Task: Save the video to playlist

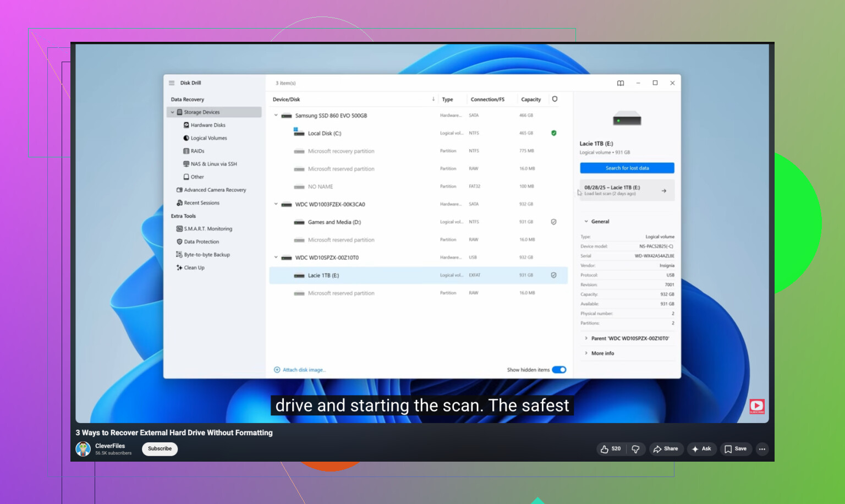Action: point(736,449)
